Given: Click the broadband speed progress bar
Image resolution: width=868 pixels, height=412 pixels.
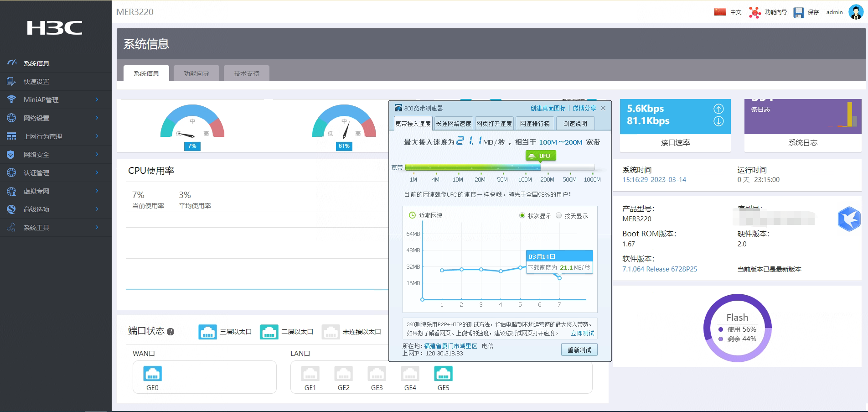Looking at the screenshot, I should [500, 167].
